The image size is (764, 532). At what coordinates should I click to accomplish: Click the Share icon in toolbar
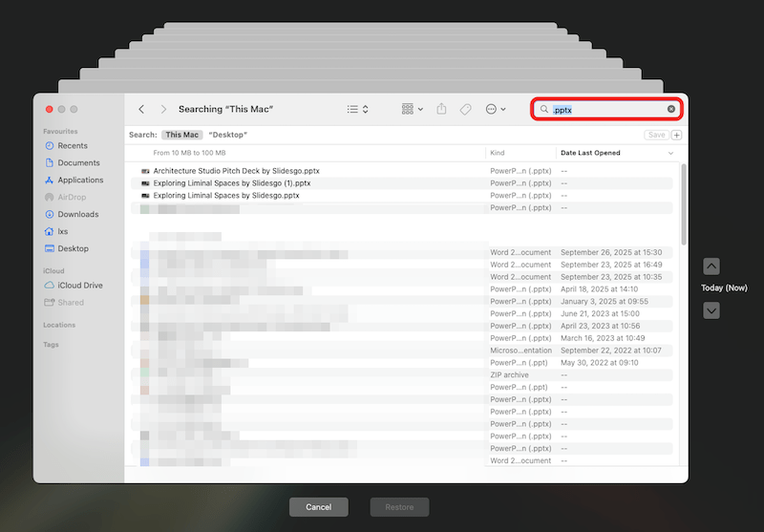[x=441, y=110]
